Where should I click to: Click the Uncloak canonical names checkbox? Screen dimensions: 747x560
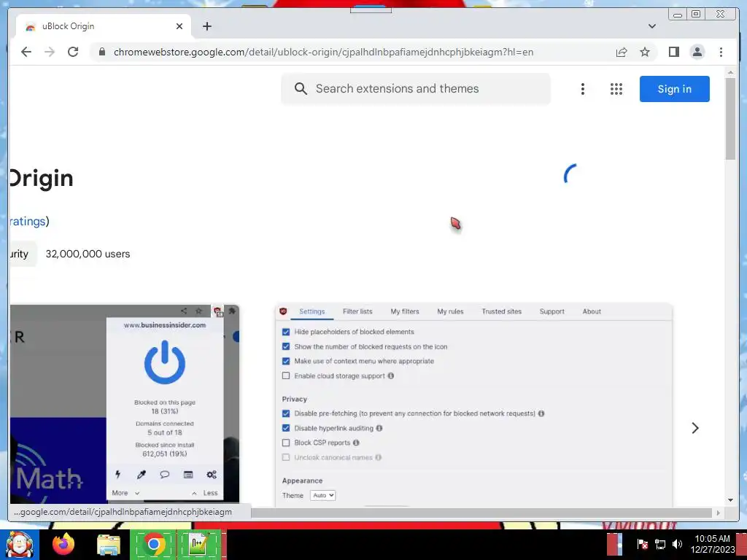click(286, 457)
